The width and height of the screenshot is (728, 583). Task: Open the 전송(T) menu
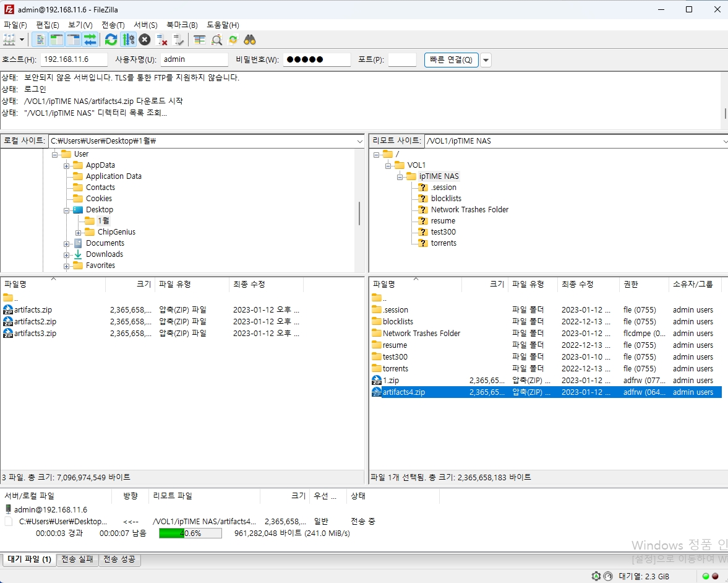click(x=113, y=25)
